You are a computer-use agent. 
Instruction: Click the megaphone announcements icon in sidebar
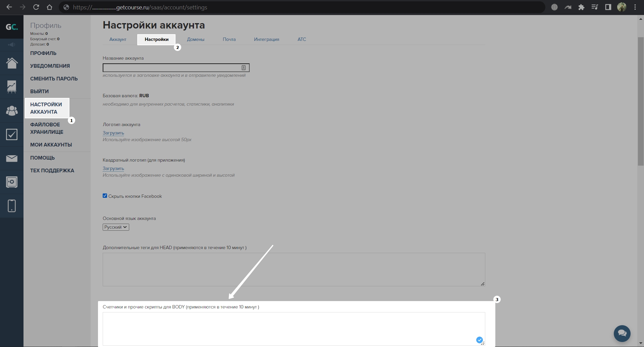[x=12, y=45]
